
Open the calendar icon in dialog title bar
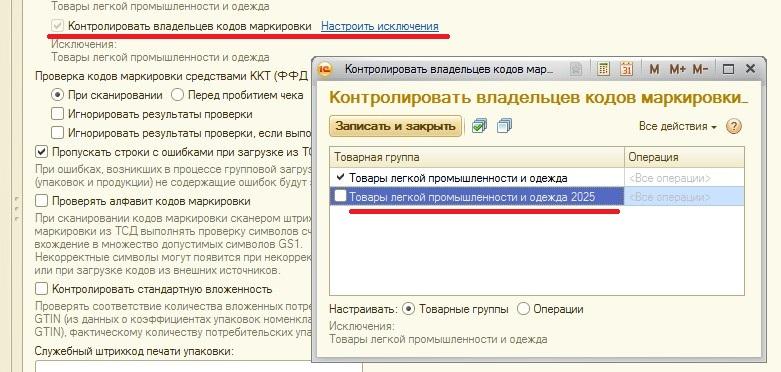627,69
